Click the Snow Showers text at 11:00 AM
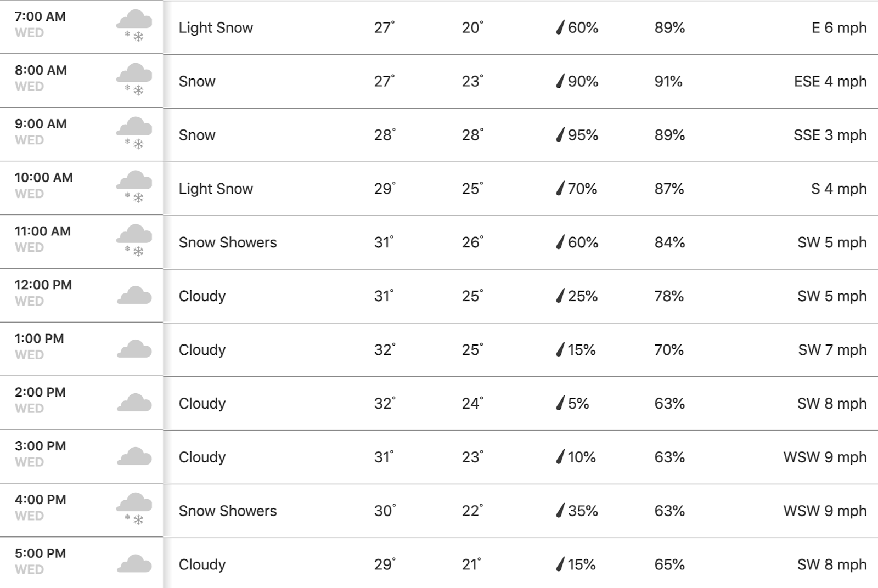This screenshot has width=878, height=588. [x=228, y=242]
